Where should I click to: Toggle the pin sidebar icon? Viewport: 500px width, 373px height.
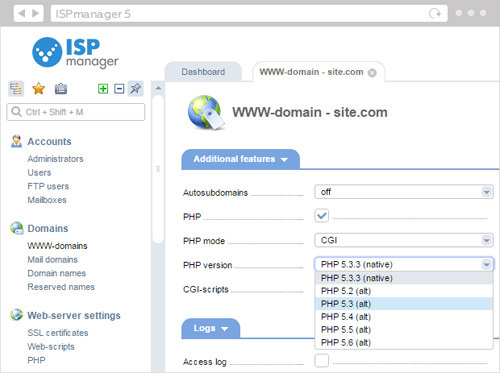pos(135,89)
